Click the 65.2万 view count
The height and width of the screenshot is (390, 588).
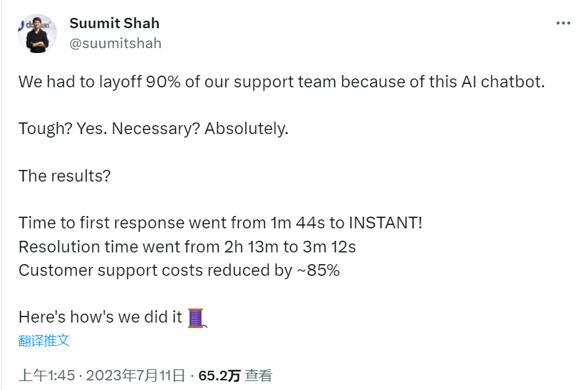[x=219, y=376]
